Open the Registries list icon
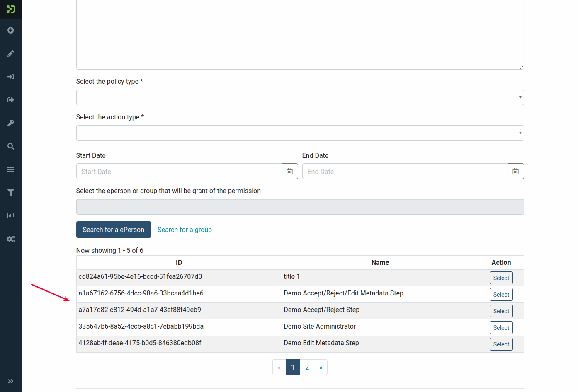 11,169
